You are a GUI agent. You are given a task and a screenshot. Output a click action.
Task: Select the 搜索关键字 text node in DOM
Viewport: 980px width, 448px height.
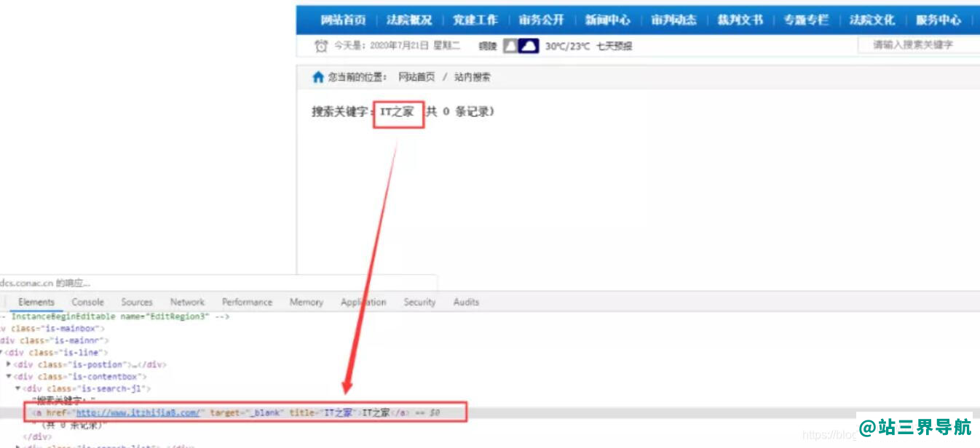[64, 401]
